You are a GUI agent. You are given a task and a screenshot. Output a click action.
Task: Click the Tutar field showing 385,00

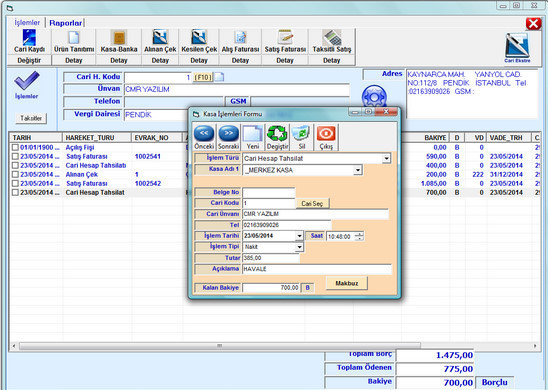coord(271,258)
